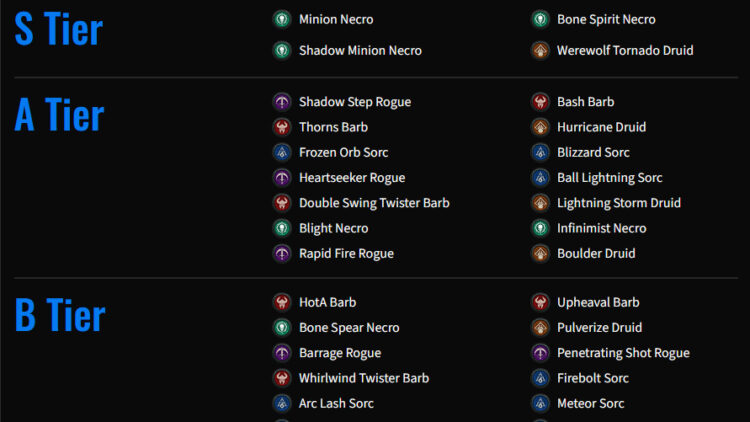Click the B Tier heading
The image size is (750, 422).
pos(60,315)
